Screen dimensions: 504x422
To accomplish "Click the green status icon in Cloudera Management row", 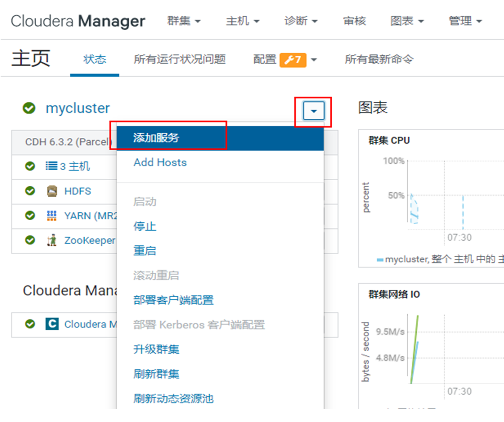I will pos(30,324).
